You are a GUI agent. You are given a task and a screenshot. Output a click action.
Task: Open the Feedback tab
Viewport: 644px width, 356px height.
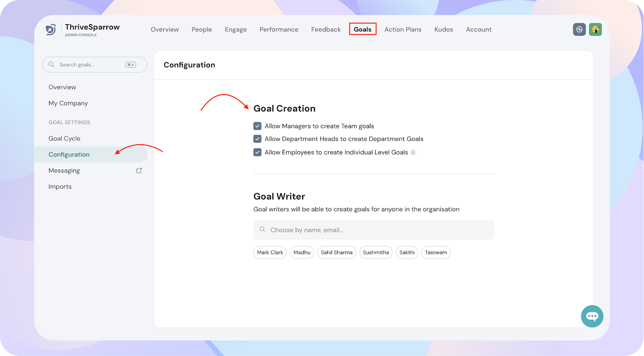pyautogui.click(x=326, y=29)
